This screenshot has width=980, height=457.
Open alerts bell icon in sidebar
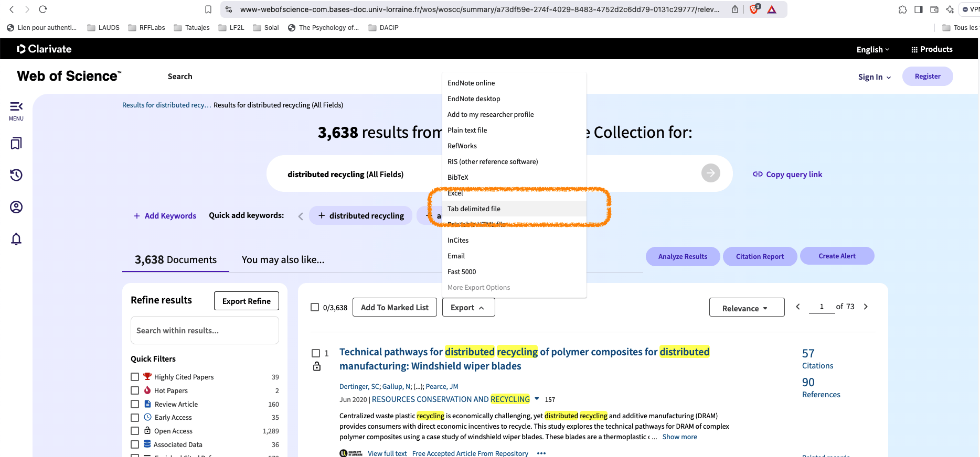point(16,239)
